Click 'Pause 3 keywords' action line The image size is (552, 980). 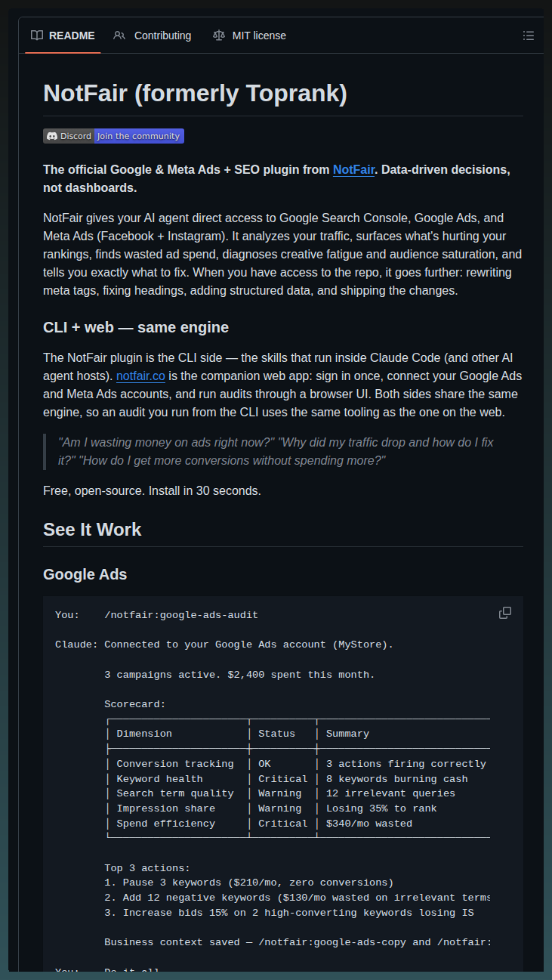249,883
